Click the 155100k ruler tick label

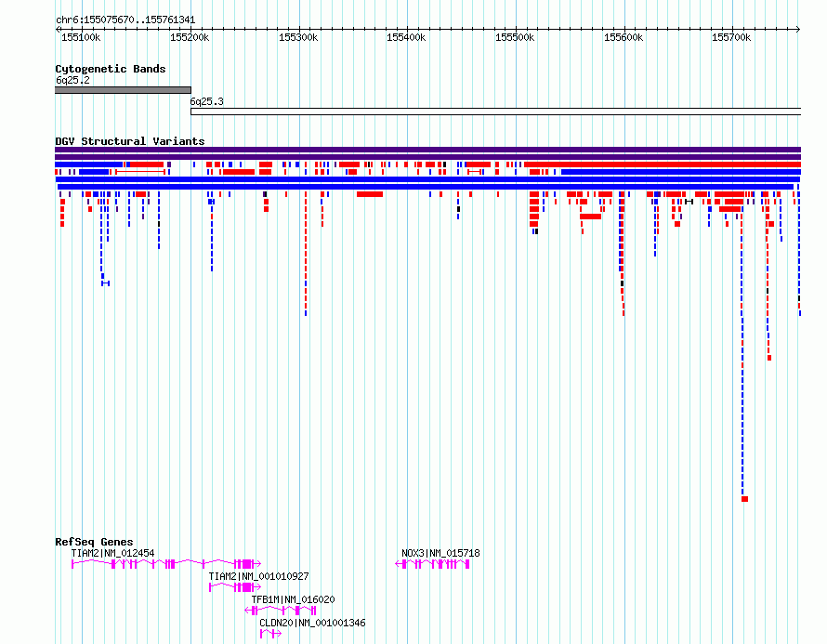81,37
